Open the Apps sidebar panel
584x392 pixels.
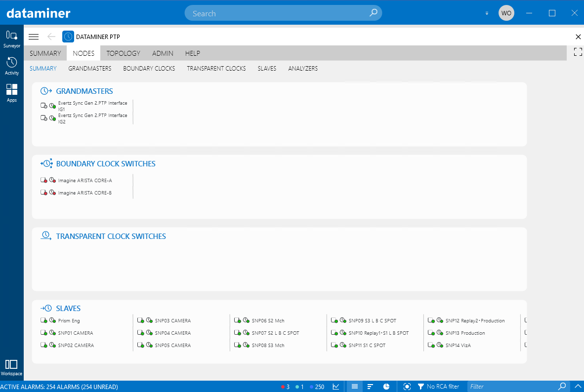coord(11,93)
